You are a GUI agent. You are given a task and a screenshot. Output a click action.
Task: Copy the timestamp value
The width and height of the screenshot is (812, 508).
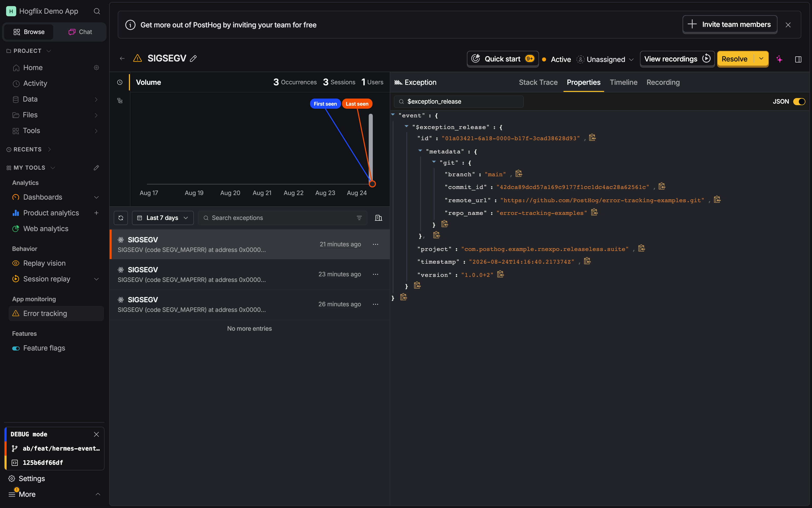point(587,261)
